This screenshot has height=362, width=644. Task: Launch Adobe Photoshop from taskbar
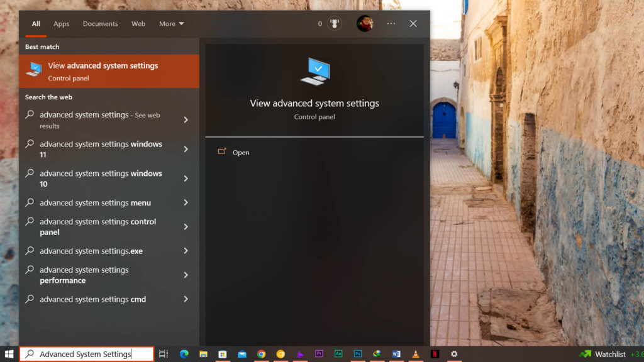coord(358,354)
